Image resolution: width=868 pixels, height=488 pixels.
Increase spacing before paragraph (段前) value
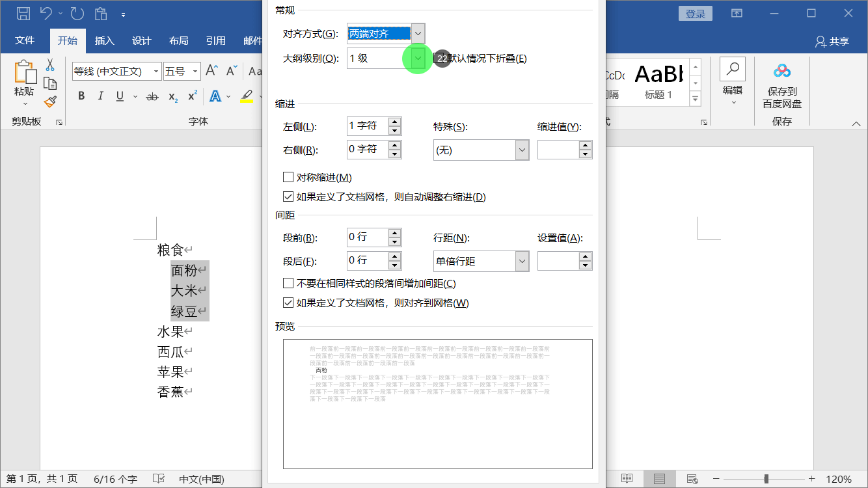tap(394, 233)
